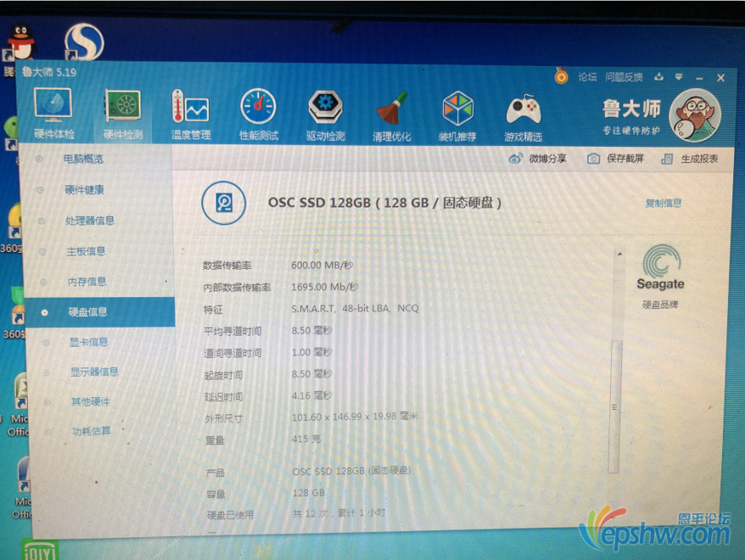Click the 外形尺寸 label
Viewport: 745px width, 560px height.
[x=223, y=418]
